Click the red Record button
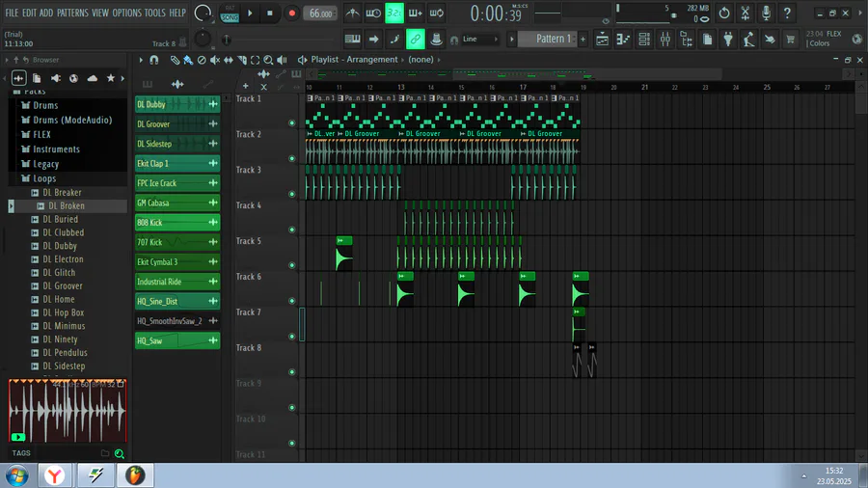Image resolution: width=868 pixels, height=488 pixels. [291, 14]
